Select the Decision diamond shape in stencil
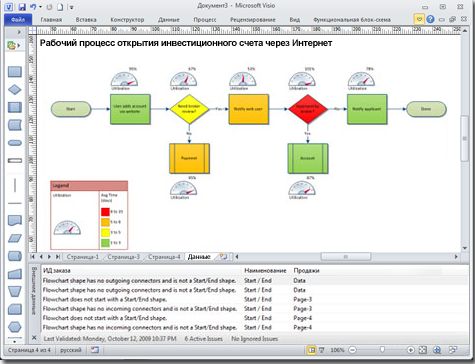 click(15, 89)
